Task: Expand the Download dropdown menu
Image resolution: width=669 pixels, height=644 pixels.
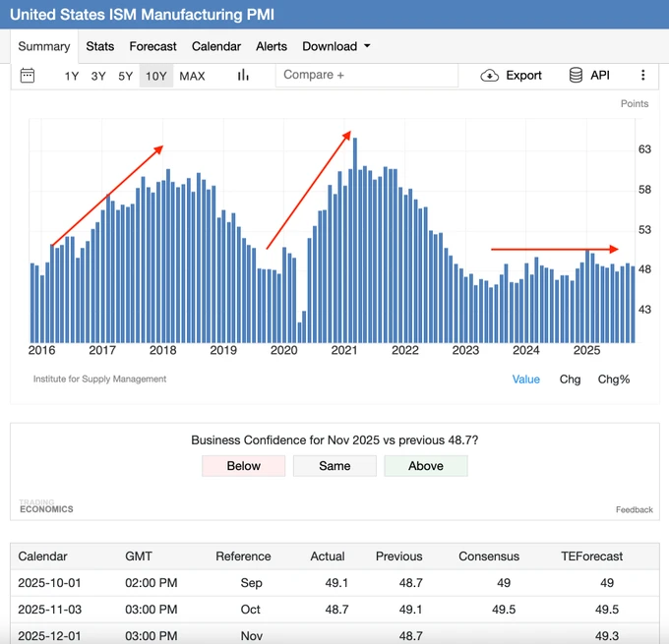Action: [x=335, y=46]
